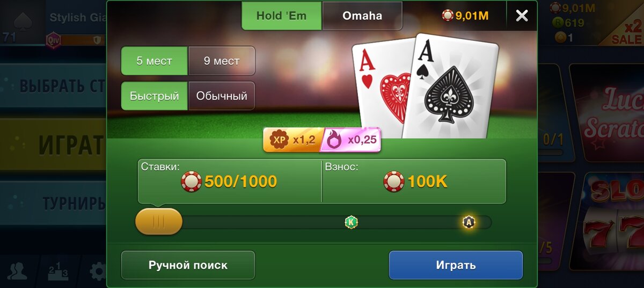
Task: Click the blue Играть button
Action: pos(456,265)
